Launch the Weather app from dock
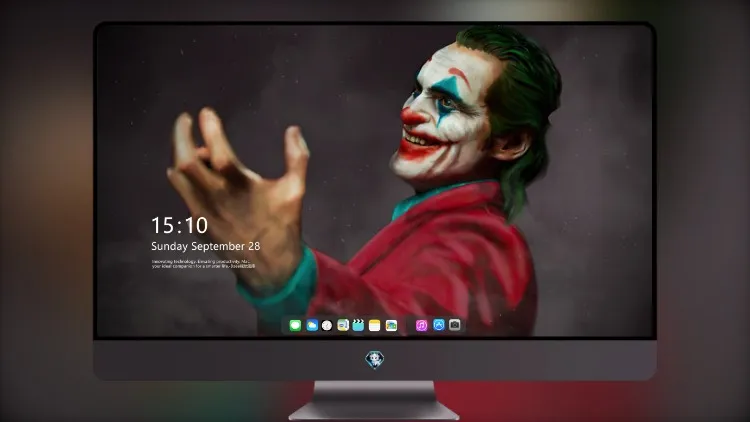 [312, 325]
